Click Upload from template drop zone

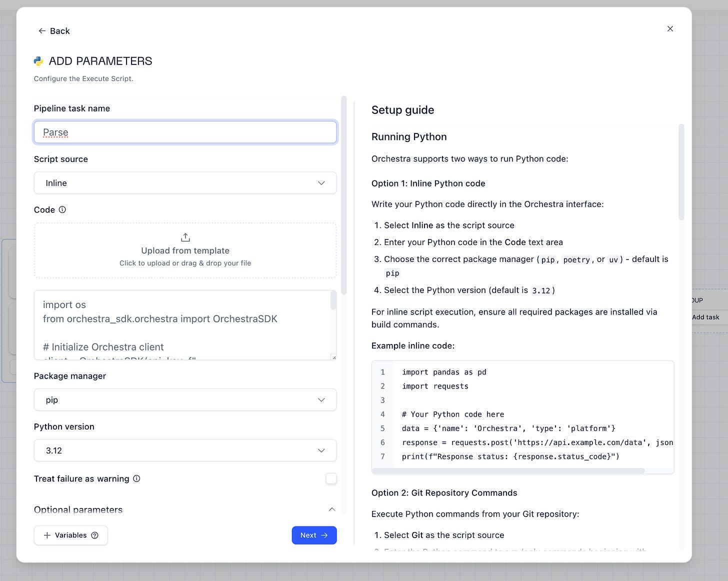pos(185,250)
